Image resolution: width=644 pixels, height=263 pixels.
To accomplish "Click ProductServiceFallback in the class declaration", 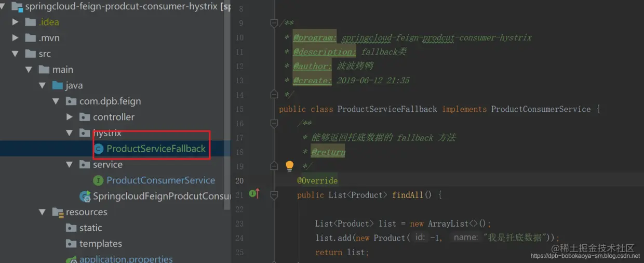I will [387, 109].
